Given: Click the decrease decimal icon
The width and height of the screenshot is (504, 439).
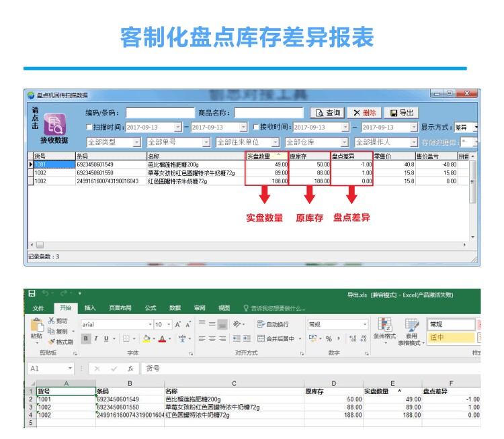Looking at the screenshot, I should click(363, 338).
